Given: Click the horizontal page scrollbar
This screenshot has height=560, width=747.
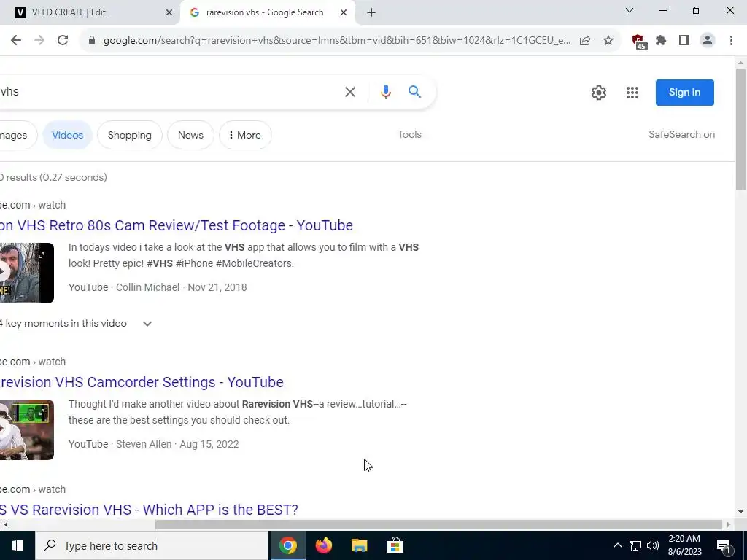Looking at the screenshot, I should point(438,525).
